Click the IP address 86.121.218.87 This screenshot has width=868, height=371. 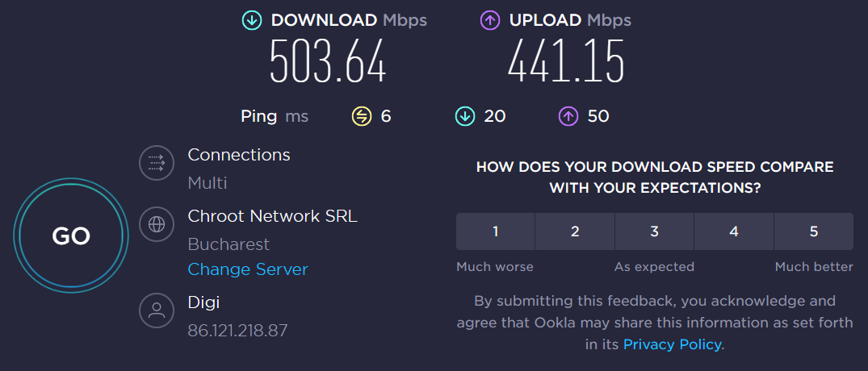pyautogui.click(x=237, y=331)
